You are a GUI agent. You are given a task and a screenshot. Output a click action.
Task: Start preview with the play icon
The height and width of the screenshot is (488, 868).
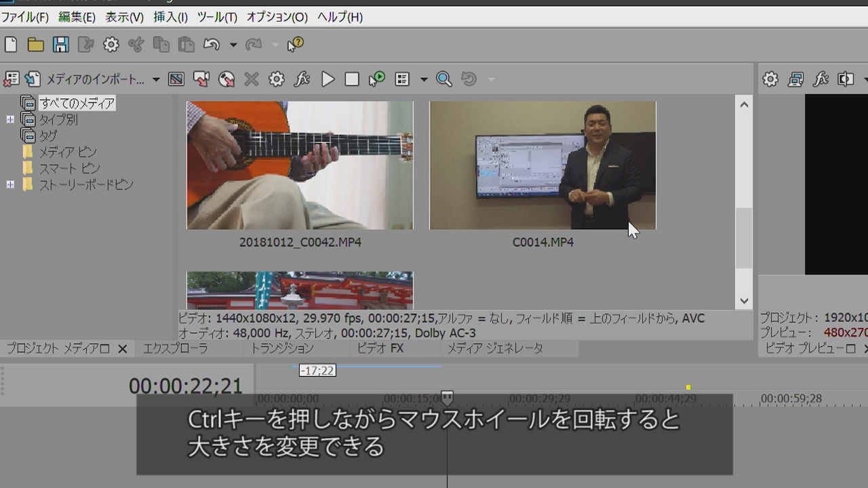click(328, 79)
